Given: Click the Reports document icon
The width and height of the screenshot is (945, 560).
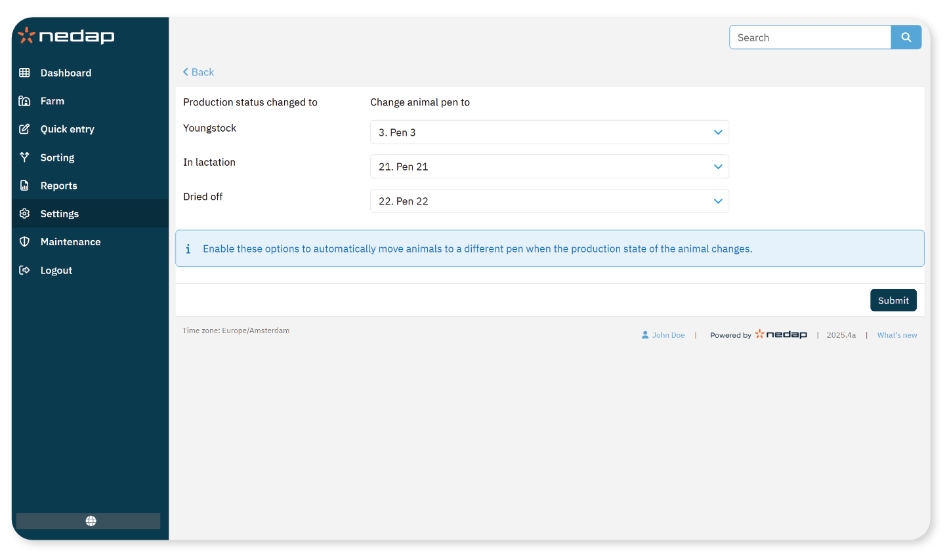Looking at the screenshot, I should point(24,186).
